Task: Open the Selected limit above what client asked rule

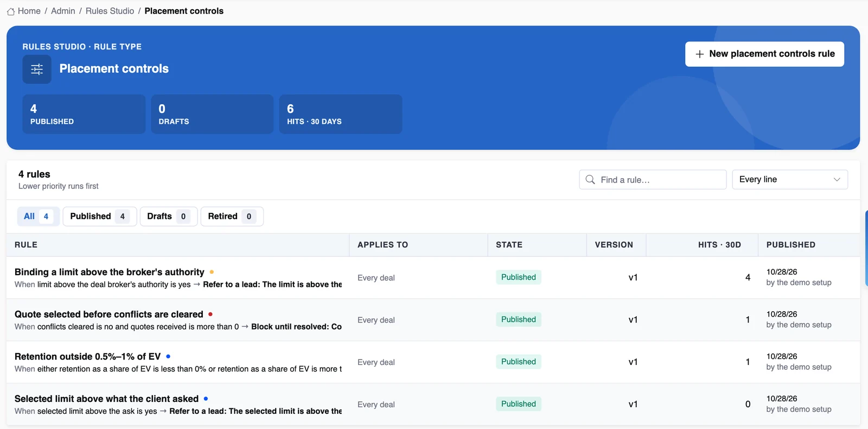Action: click(x=107, y=399)
